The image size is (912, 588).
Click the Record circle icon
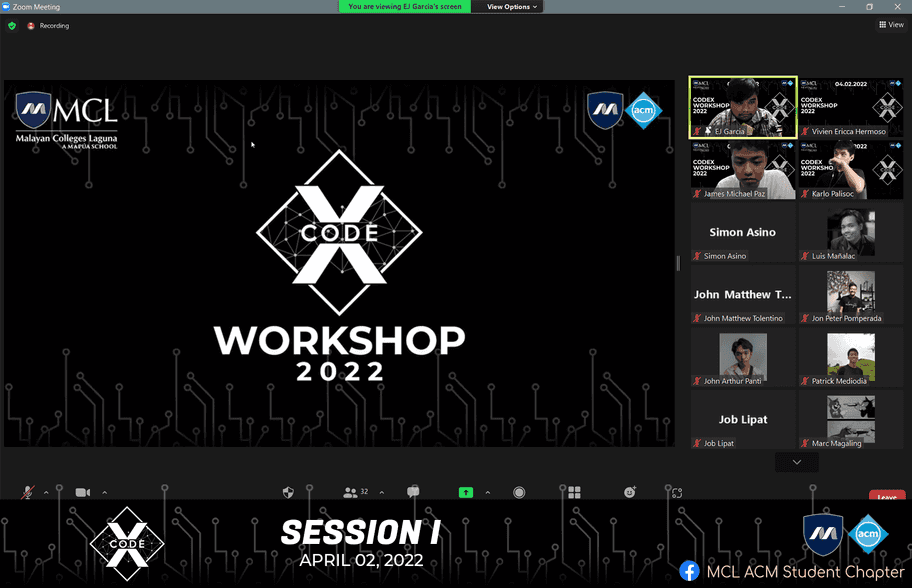point(519,492)
